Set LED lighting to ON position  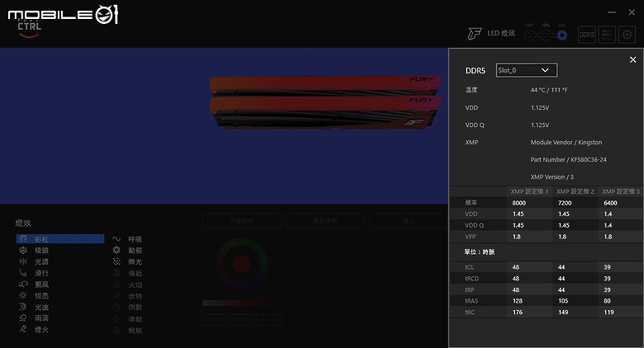tap(562, 35)
